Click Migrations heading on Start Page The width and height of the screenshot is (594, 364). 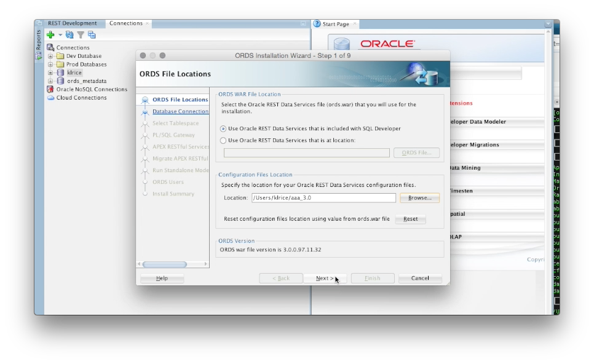[474, 144]
